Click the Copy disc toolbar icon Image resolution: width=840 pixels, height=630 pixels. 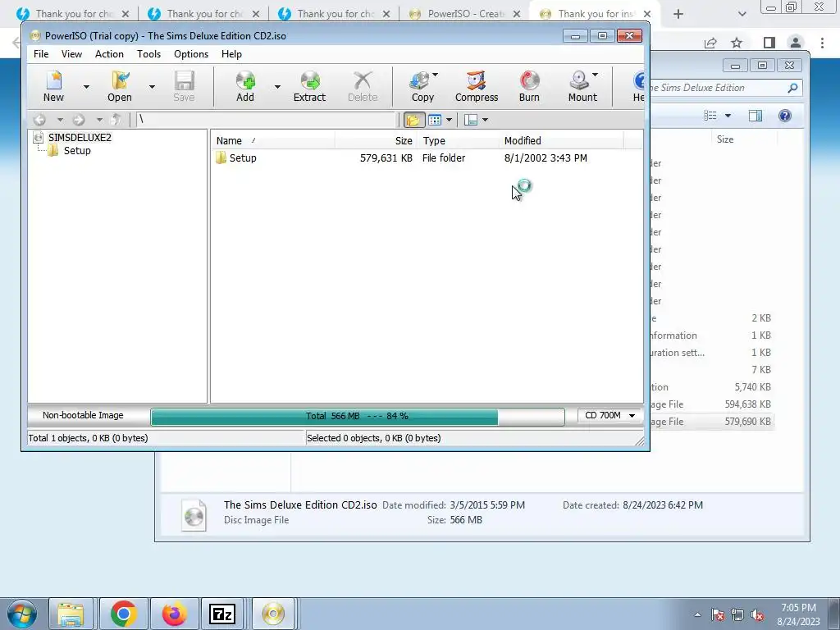click(422, 86)
